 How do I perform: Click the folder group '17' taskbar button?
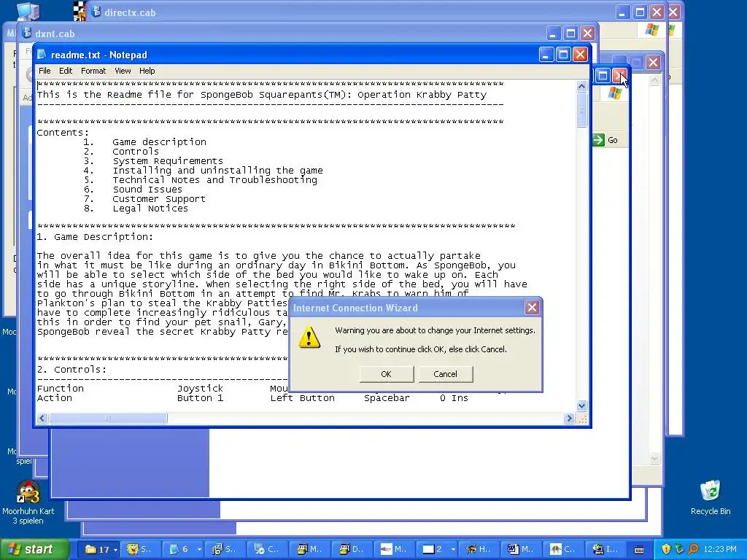(97, 549)
